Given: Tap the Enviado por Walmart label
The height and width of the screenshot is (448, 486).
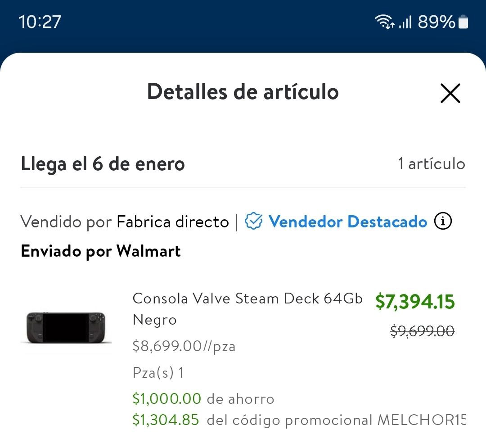Looking at the screenshot, I should tap(101, 251).
